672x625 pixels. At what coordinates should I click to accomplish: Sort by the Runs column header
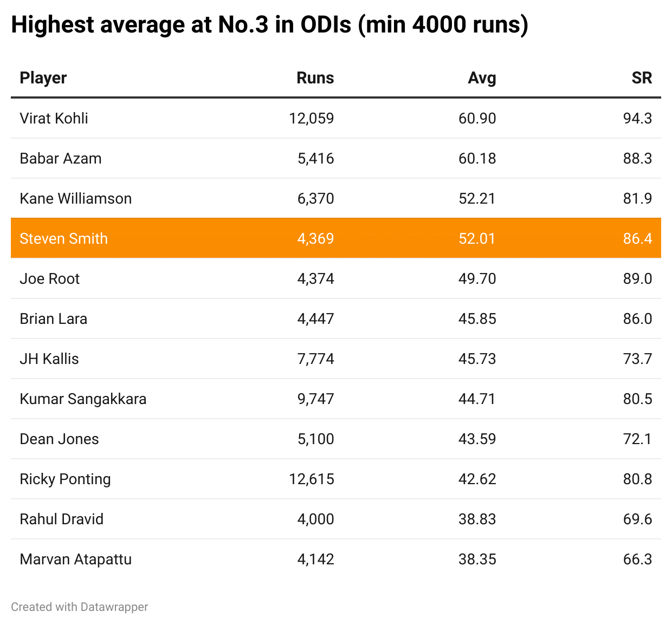tap(315, 78)
